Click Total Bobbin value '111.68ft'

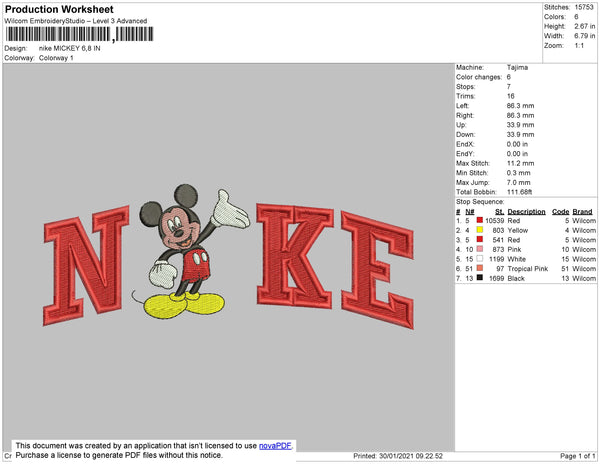(519, 192)
